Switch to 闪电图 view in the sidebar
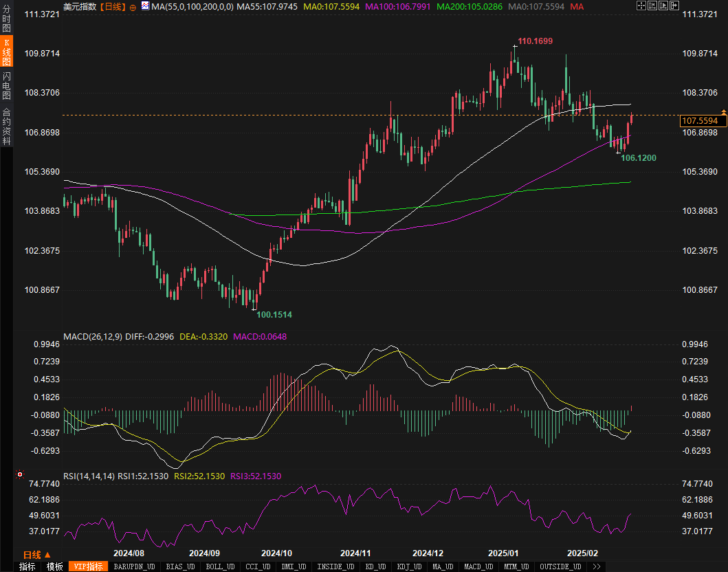The image size is (728, 572). point(6,85)
